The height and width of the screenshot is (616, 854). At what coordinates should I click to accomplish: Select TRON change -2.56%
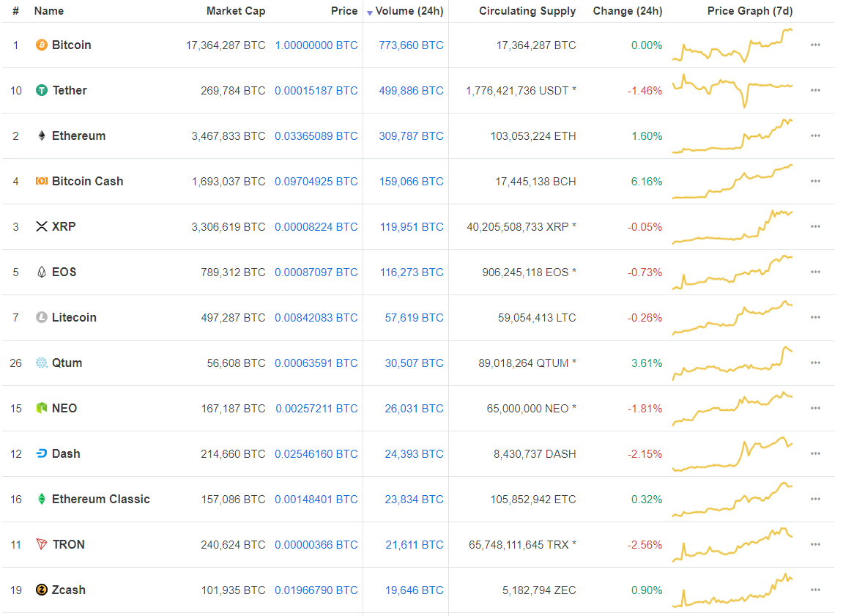click(x=645, y=545)
